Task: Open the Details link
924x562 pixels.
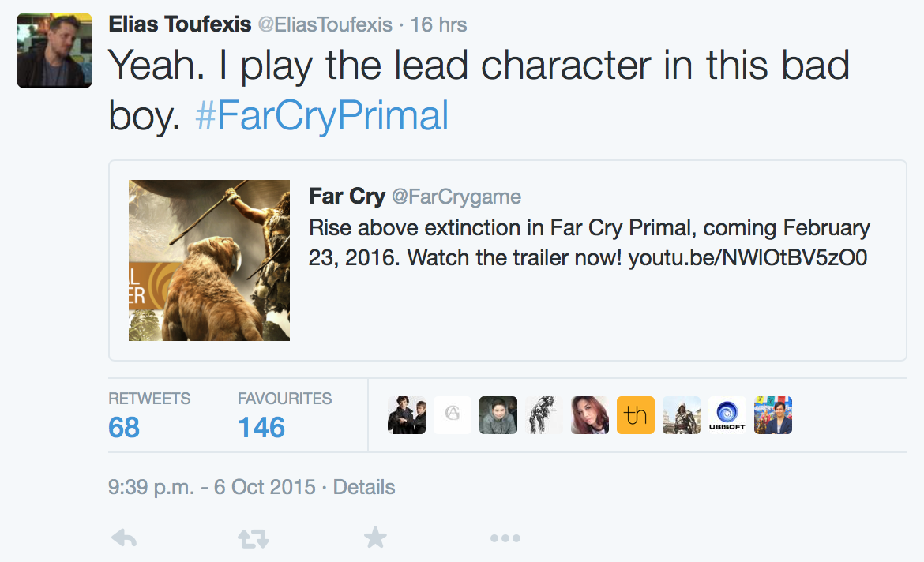Action: (364, 487)
